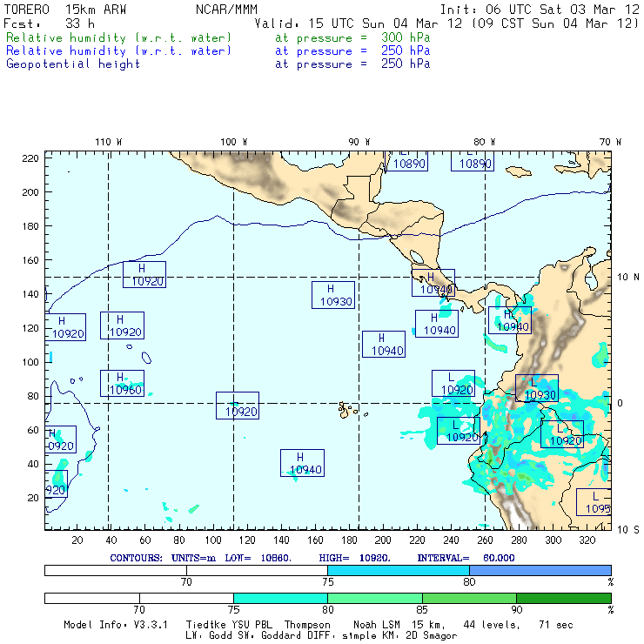The height and width of the screenshot is (644, 644).
Task: Click the blue 80% segment of upper colorbar
Action: (540, 569)
